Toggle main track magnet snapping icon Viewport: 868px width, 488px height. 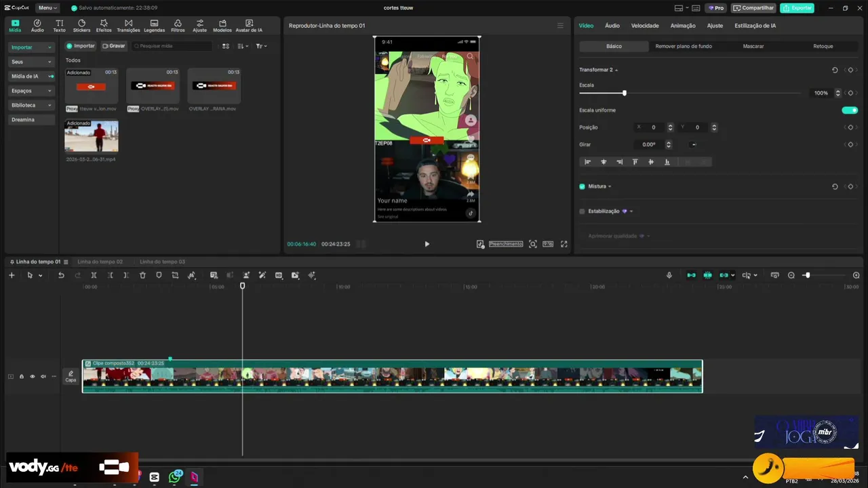(x=691, y=275)
